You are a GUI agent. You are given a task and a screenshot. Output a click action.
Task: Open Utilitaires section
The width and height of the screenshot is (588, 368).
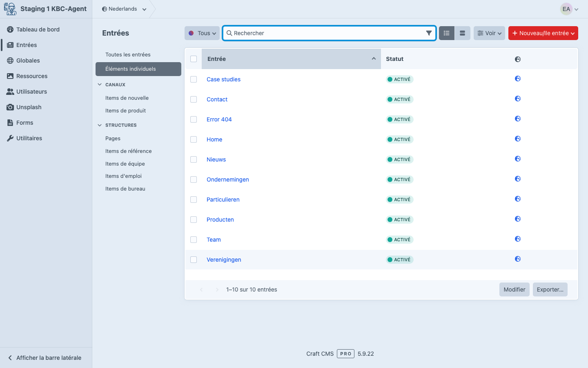[x=46, y=138]
